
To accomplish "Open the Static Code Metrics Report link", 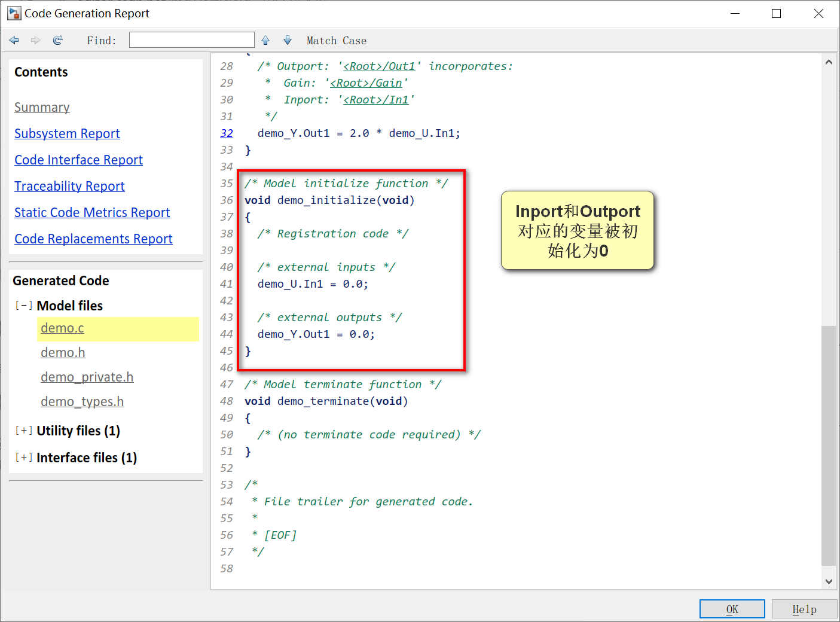I will tap(92, 213).
